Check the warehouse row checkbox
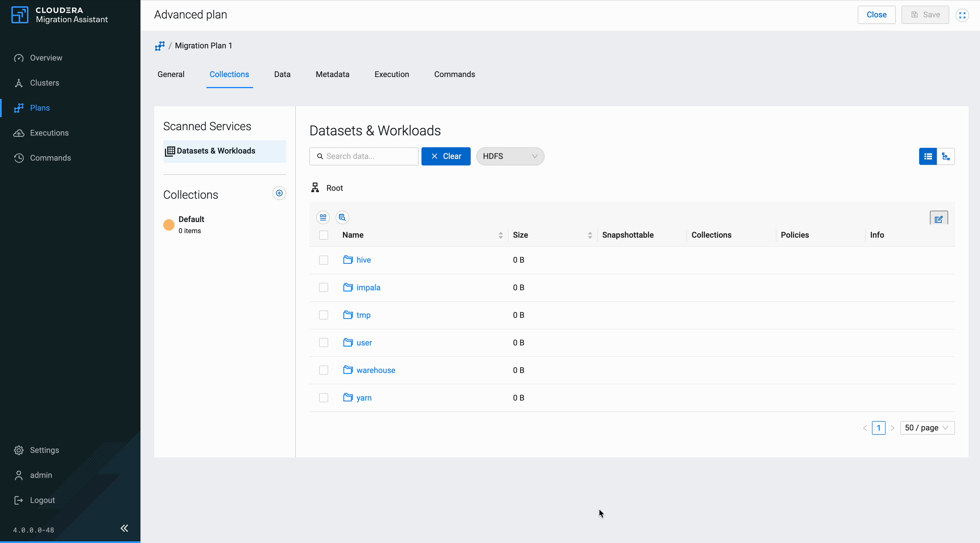Viewport: 980px width, 543px height. (x=323, y=370)
